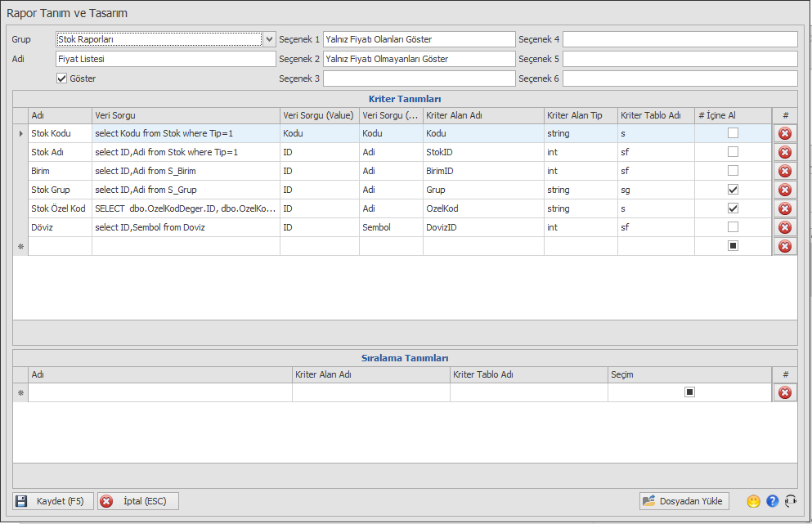Click the 'BirimID' field name cell

pos(483,171)
